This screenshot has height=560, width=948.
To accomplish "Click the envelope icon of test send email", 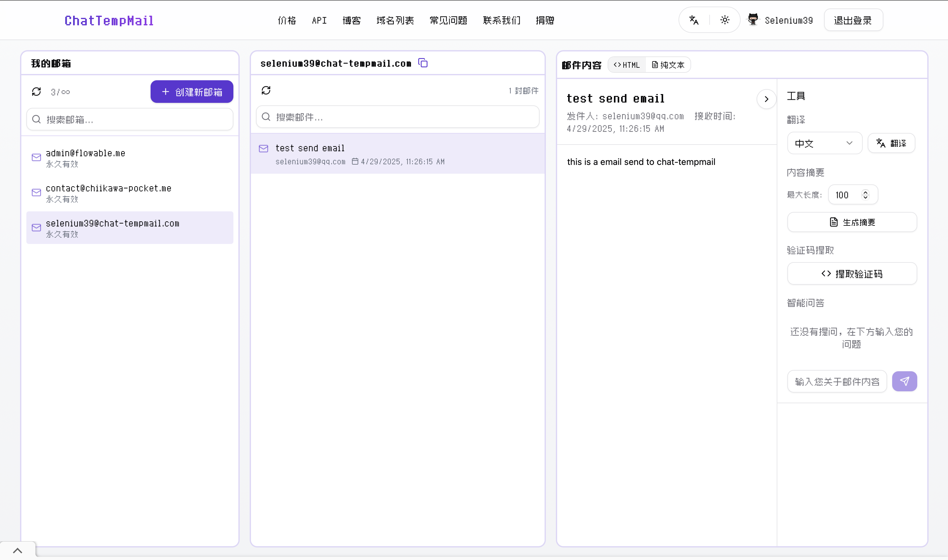I will (x=264, y=149).
